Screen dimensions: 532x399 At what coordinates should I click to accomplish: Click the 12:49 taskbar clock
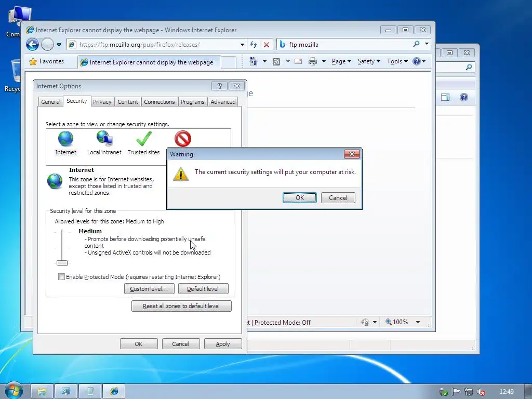point(506,392)
